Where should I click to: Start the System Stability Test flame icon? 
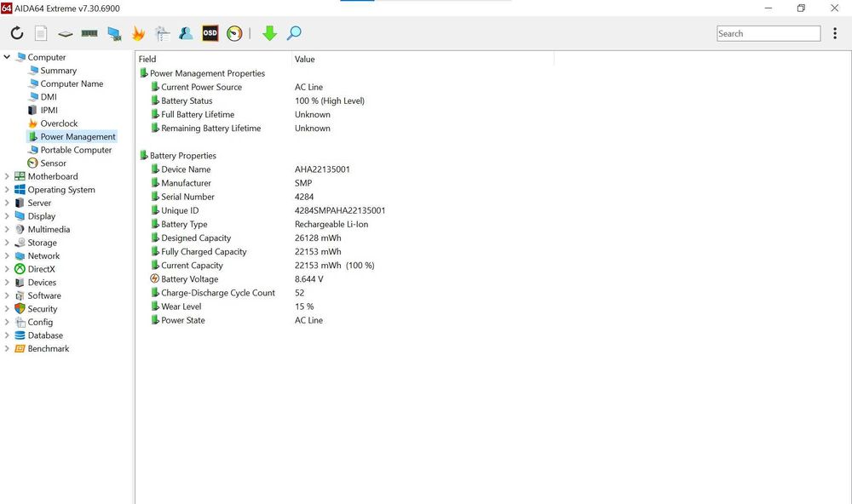(138, 34)
